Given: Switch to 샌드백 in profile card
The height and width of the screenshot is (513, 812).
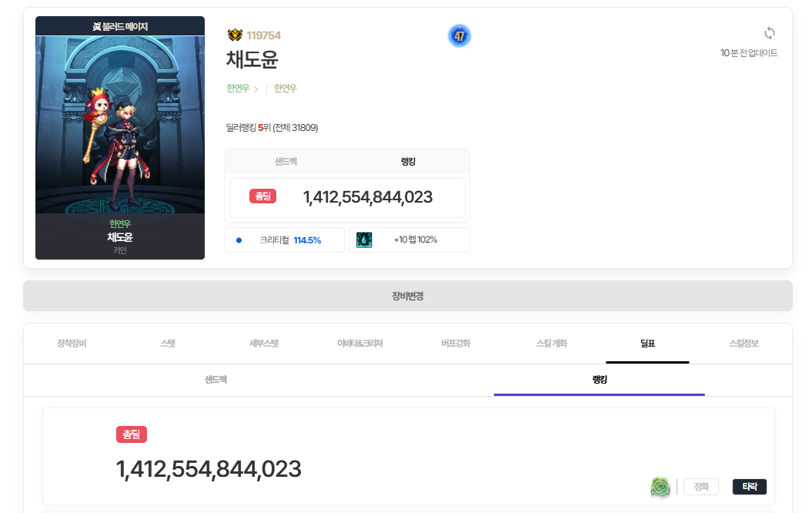Looking at the screenshot, I should (x=286, y=162).
